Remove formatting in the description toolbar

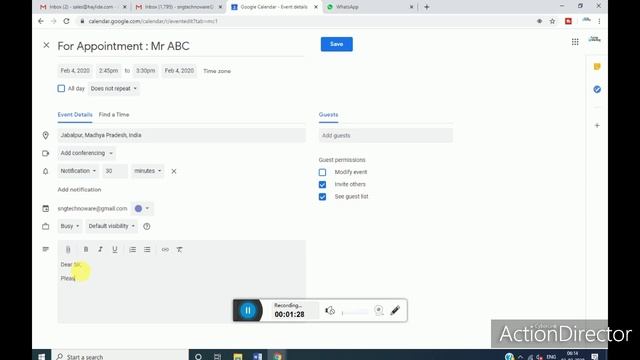coord(179,249)
